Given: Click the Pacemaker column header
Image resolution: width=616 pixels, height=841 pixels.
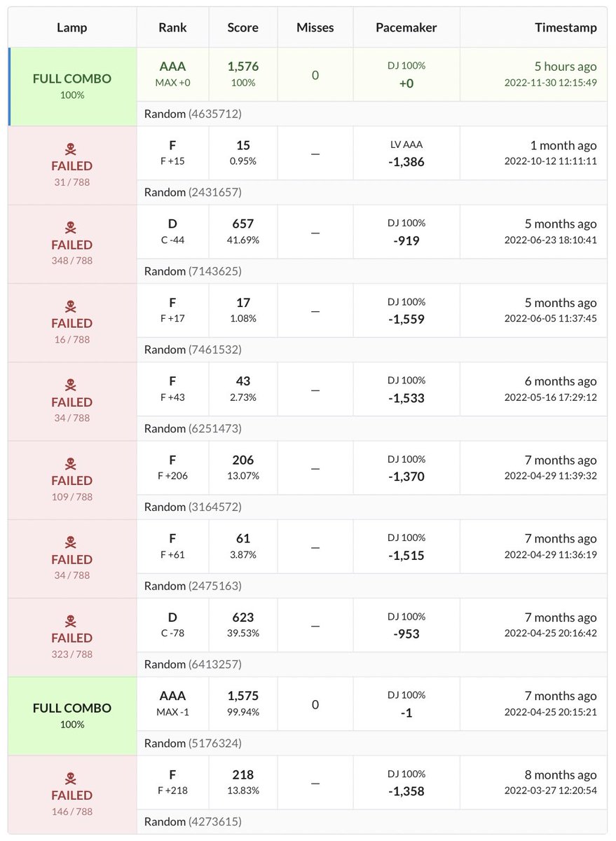Looking at the screenshot, I should coord(406,28).
